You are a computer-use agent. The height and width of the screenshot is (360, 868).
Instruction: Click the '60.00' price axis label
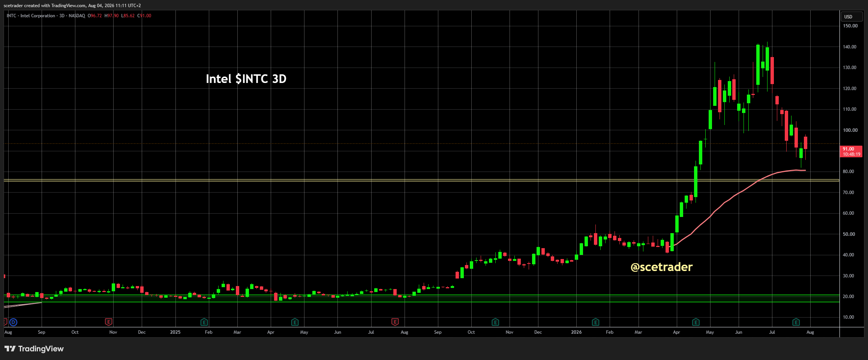849,213
